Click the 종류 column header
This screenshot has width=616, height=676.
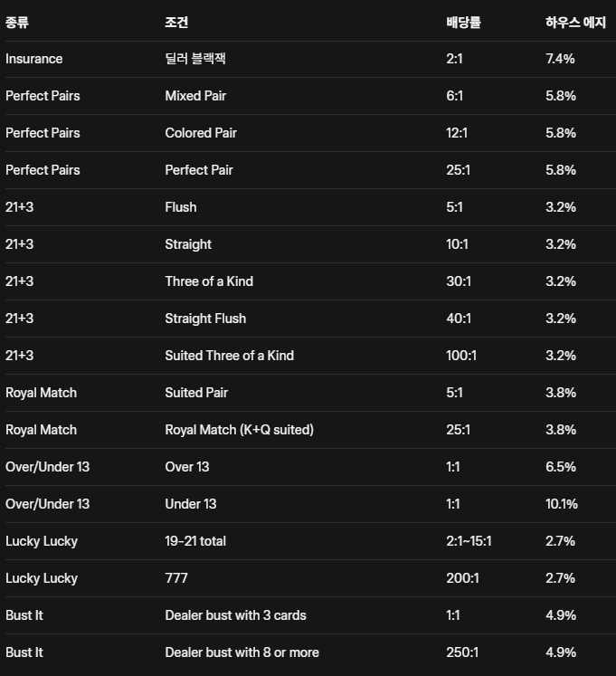click(x=17, y=23)
